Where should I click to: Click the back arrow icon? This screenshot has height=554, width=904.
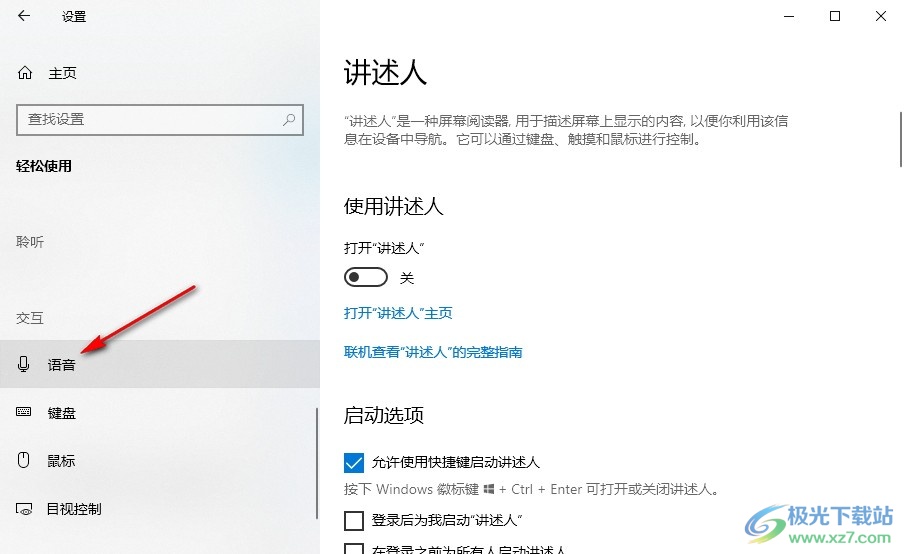pos(24,16)
